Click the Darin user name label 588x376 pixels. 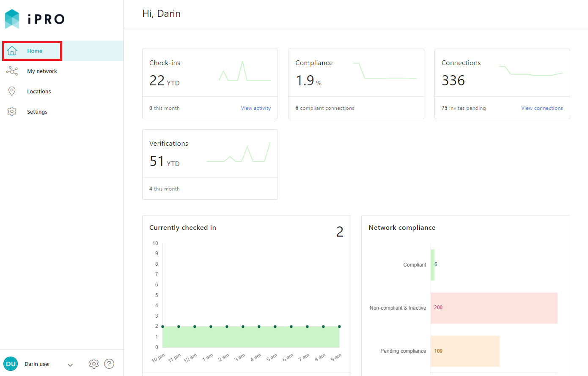pyautogui.click(x=37, y=364)
